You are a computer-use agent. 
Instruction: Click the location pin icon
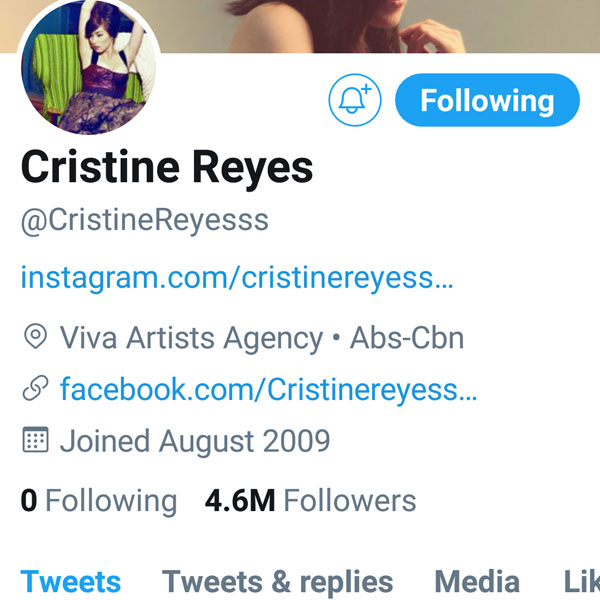point(36,336)
